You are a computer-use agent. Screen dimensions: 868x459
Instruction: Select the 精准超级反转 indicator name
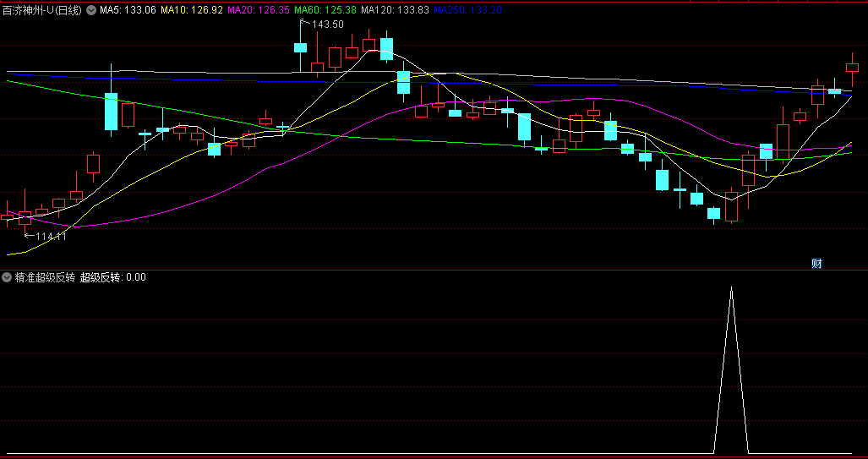click(45, 277)
